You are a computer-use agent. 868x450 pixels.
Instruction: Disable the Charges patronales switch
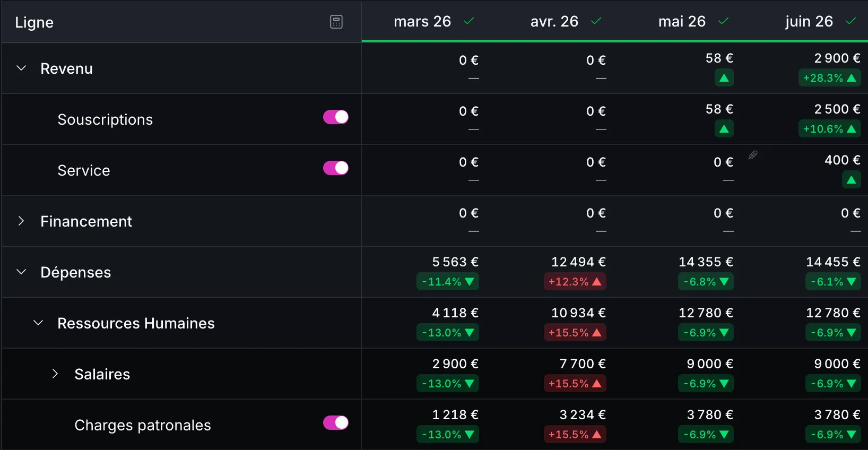336,422
